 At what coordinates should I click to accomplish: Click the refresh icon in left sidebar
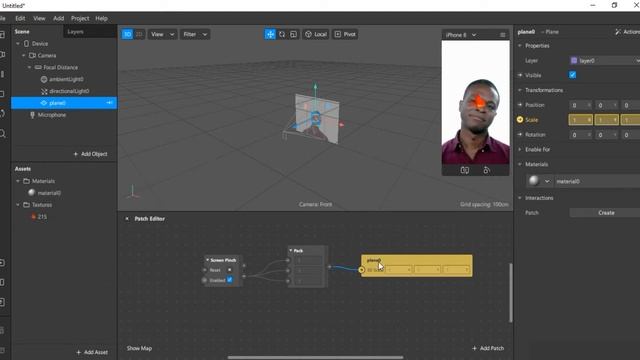(2, 113)
